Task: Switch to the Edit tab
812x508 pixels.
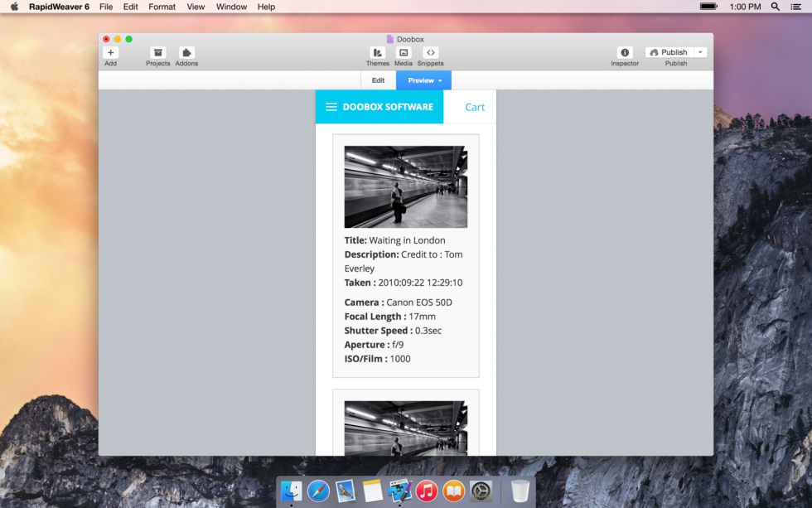Action: click(379, 80)
